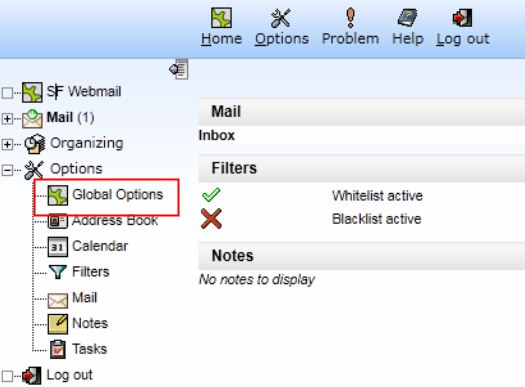Image resolution: width=525 pixels, height=387 pixels.
Task: Choose Log out in the top menu
Action: [x=463, y=39]
